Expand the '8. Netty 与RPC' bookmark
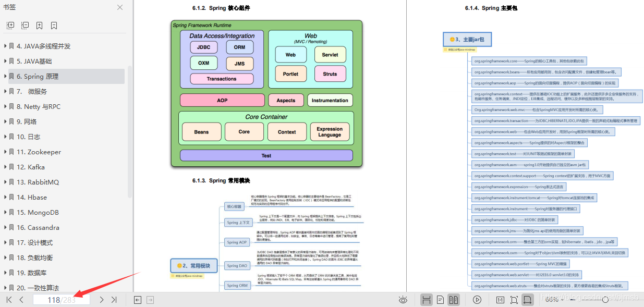This screenshot has width=644, height=307. [x=5, y=106]
